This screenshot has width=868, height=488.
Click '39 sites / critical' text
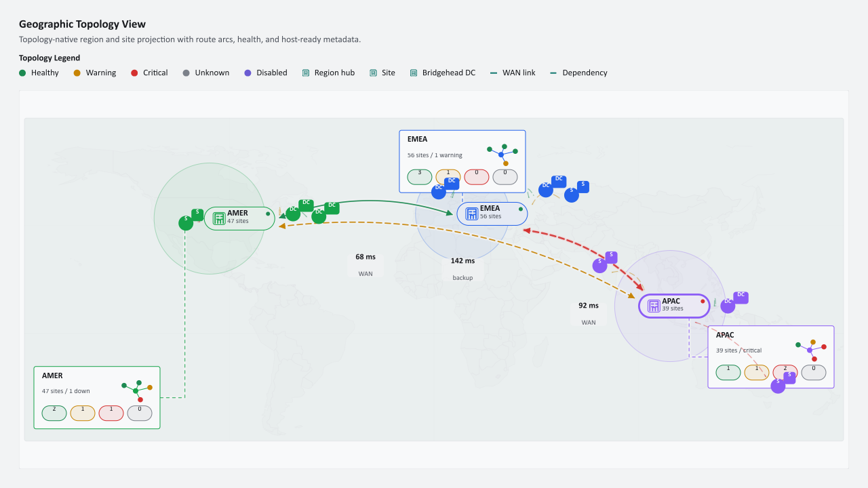tap(739, 350)
